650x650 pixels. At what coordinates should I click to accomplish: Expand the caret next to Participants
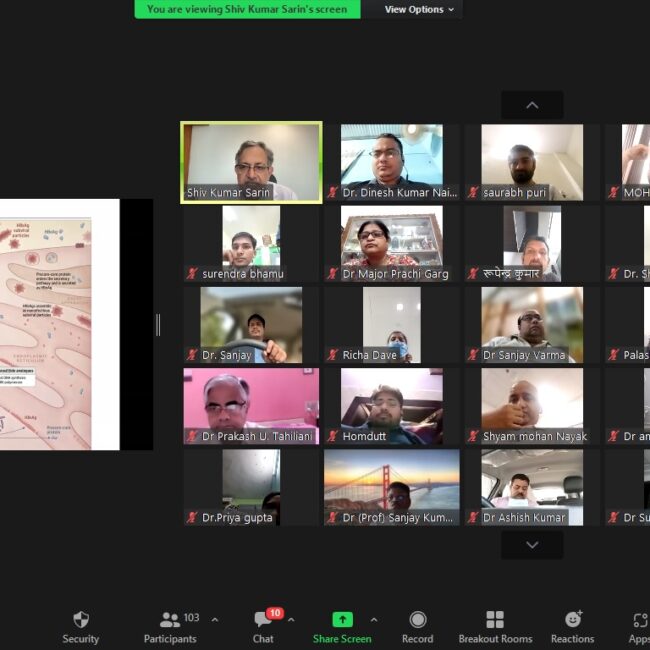214,620
